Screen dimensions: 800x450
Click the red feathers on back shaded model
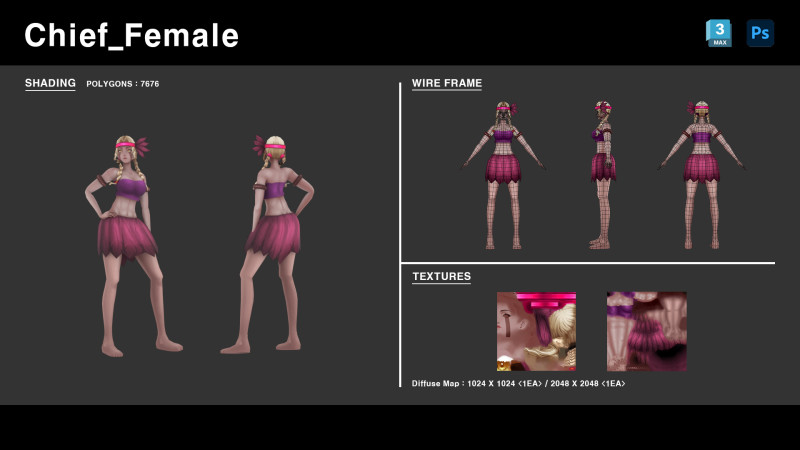coord(262,145)
